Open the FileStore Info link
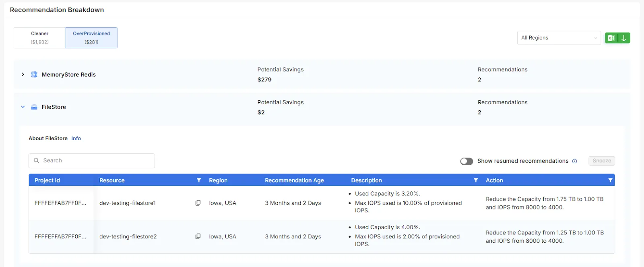Viewport: 644px width, 267px height. point(76,139)
